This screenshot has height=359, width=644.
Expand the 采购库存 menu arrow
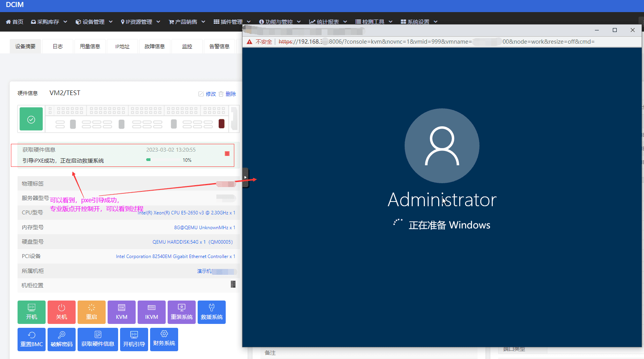point(65,22)
